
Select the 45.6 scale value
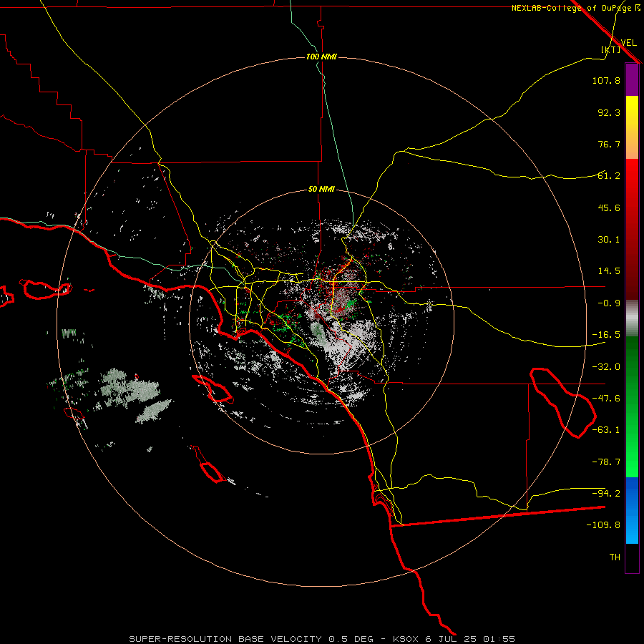pos(609,208)
